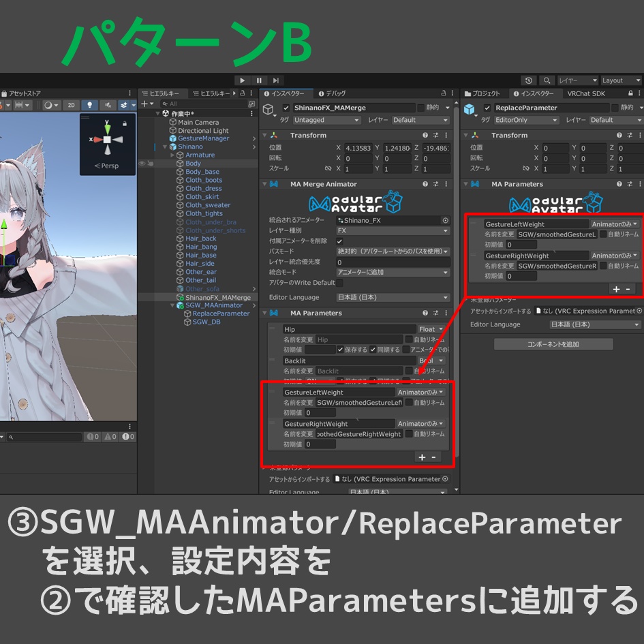Uncheck 同期する for the Hip parameter
Screen dimensions: 644x644
point(373,349)
